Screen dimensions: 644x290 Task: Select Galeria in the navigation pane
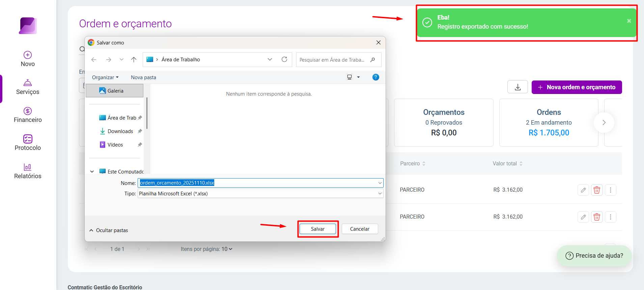pyautogui.click(x=115, y=91)
